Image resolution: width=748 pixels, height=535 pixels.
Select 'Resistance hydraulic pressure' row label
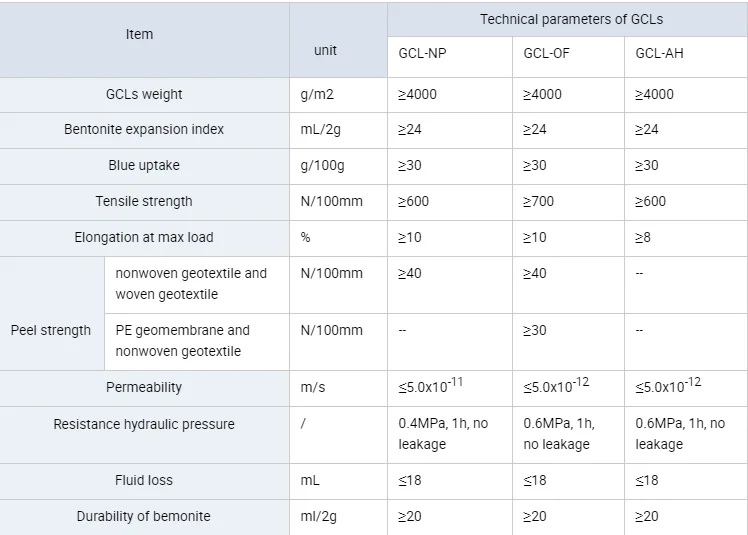click(144, 425)
